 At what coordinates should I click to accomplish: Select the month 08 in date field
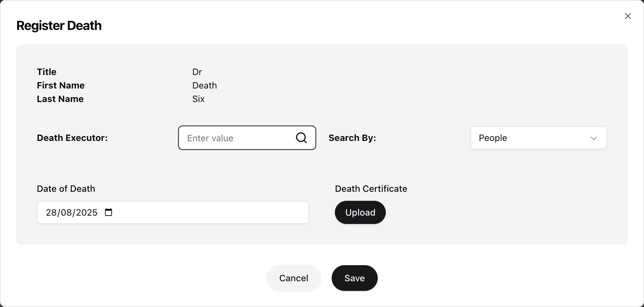(x=66, y=212)
